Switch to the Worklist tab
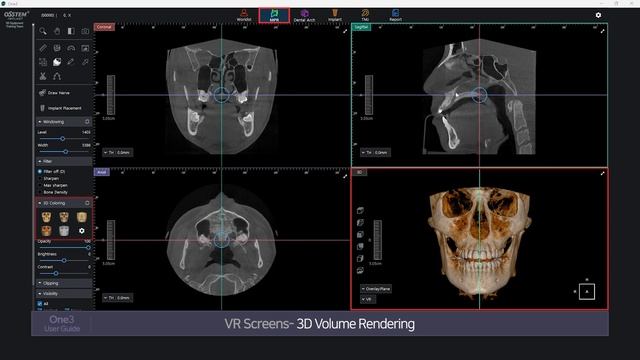This screenshot has width=640, height=360. pos(244,16)
